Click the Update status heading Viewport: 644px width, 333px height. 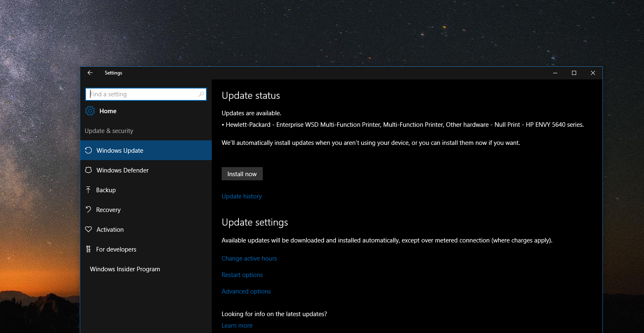[251, 95]
